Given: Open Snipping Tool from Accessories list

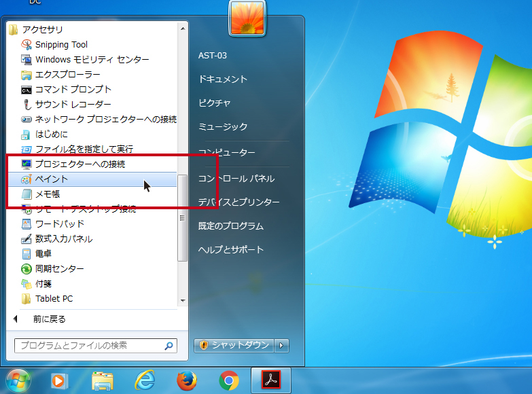Looking at the screenshot, I should [x=61, y=44].
